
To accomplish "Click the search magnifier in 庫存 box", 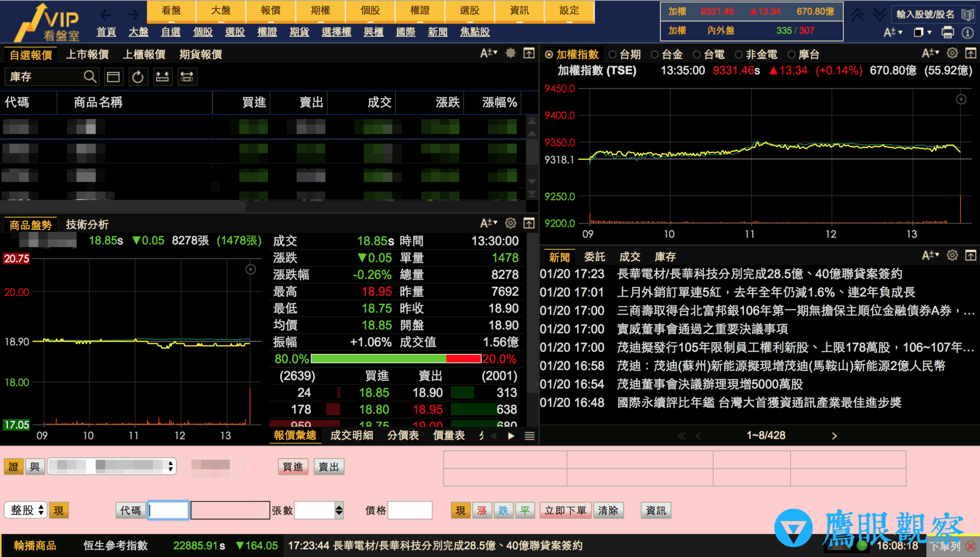I will tap(90, 77).
